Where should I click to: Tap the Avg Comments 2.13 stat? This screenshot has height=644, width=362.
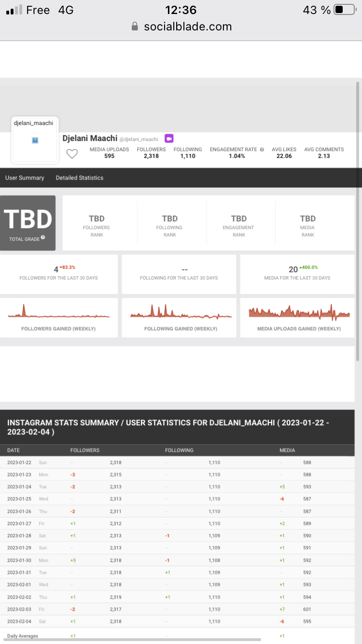pos(324,153)
